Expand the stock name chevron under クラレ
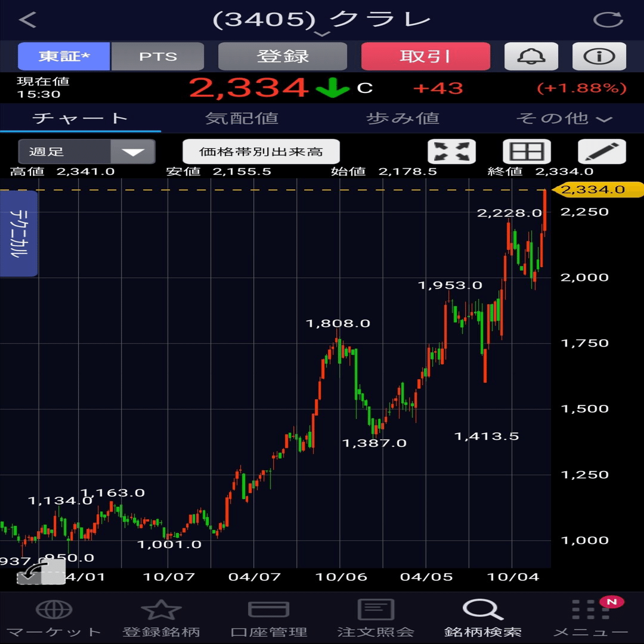Screen dimensions: 644x644 coord(322,34)
